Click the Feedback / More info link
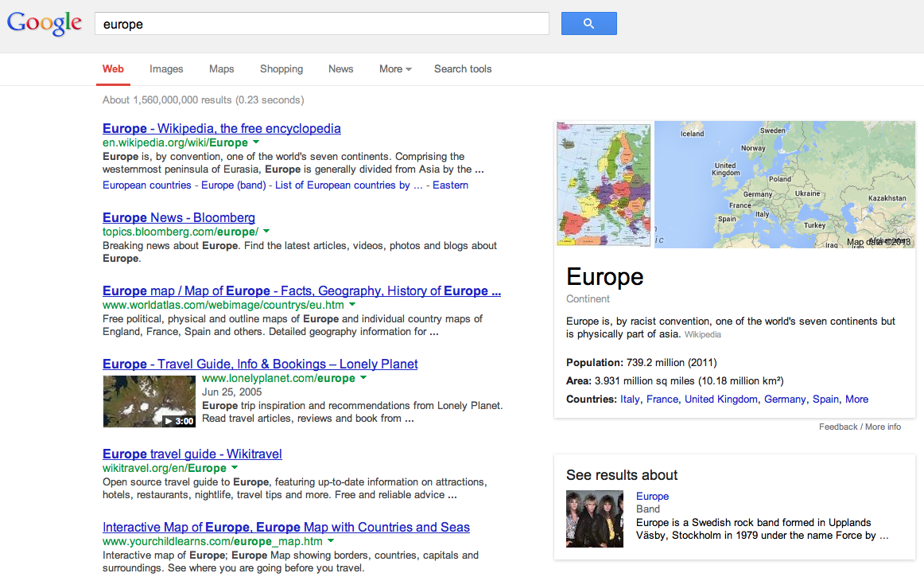Image resolution: width=924 pixels, height=577 pixels. coord(860,427)
